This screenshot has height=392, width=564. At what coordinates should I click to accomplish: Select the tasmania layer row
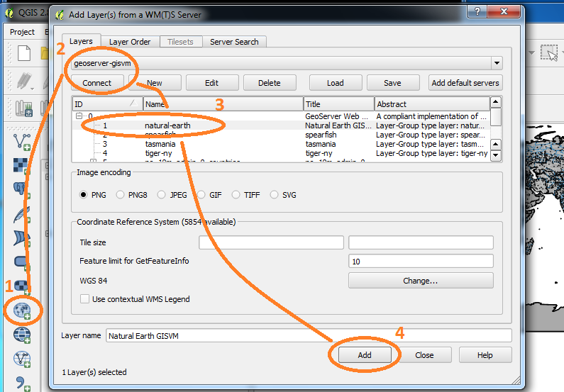[281, 144]
